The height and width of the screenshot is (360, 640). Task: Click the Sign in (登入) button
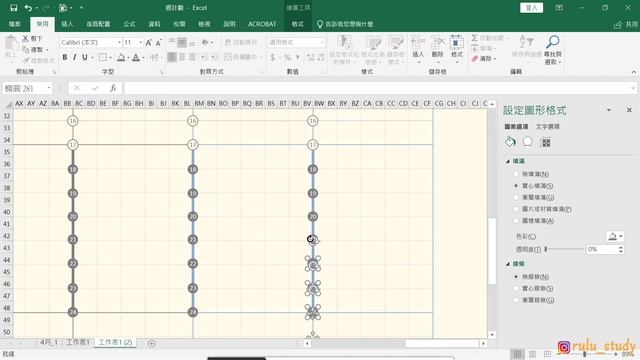click(531, 8)
